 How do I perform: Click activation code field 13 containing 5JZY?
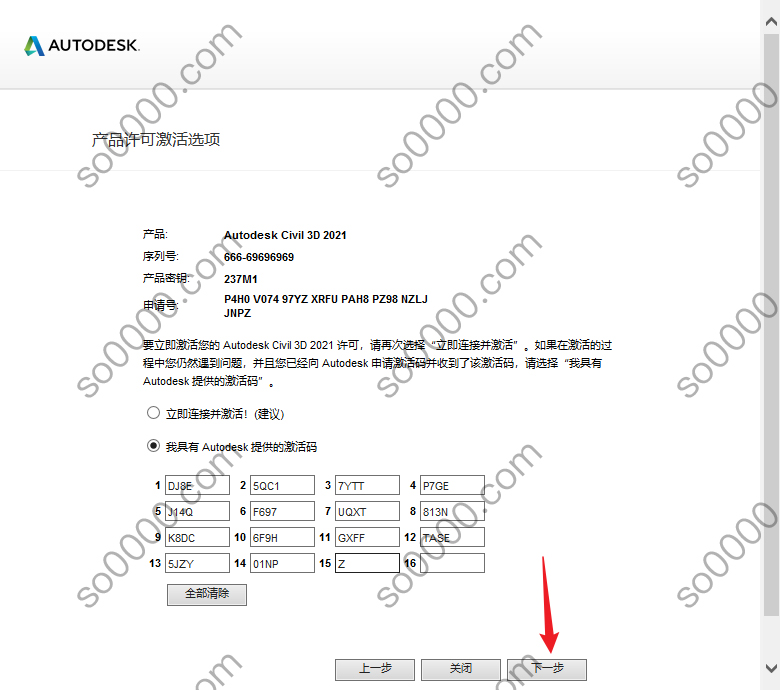pos(197,563)
